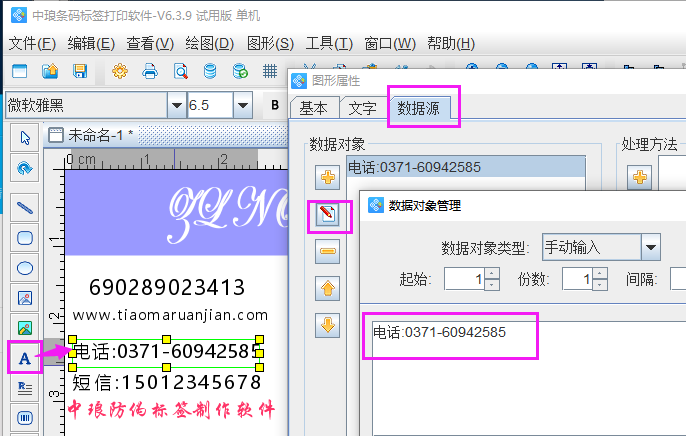Switch to the 文字 tab
This screenshot has width=686, height=436.
[363, 108]
